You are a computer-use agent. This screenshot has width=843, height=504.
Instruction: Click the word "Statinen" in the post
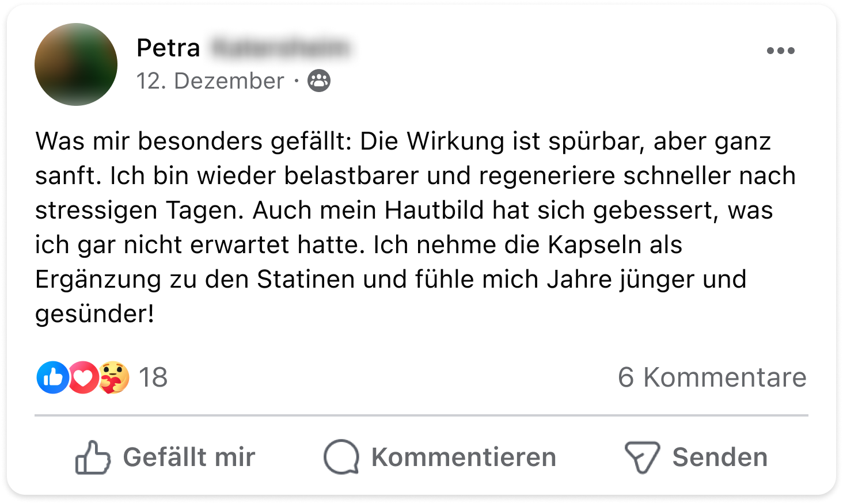tap(306, 280)
